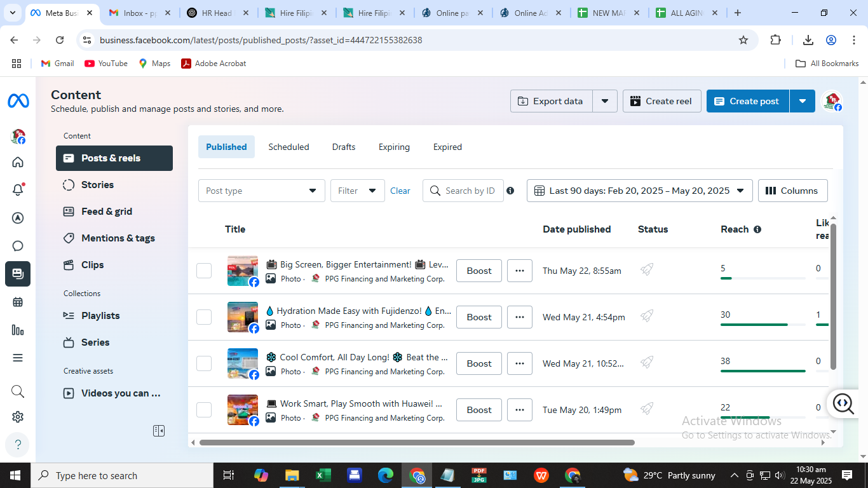
Task: Select checkbox for Big Screen post
Action: pyautogui.click(x=204, y=271)
